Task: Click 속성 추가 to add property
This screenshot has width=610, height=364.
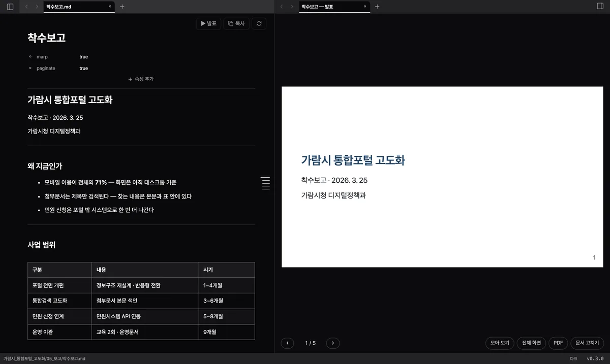Action: click(x=141, y=79)
